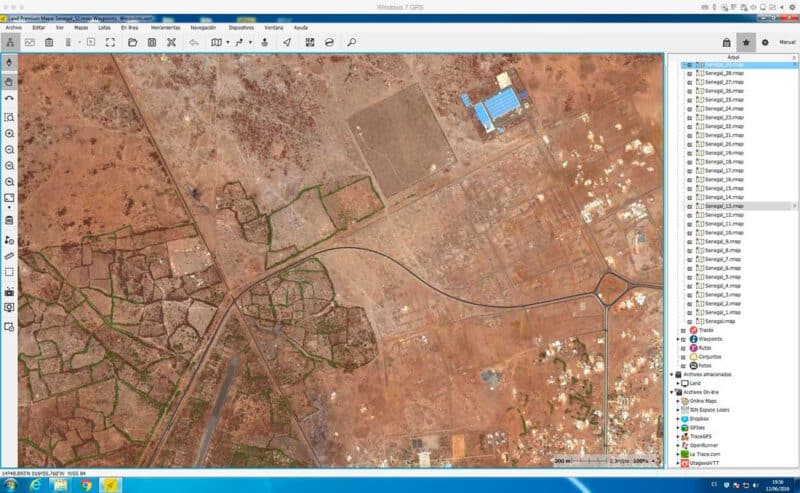Screen dimensions: 800x493
Task: Collapse the Archivos On-line node
Action: [672, 392]
